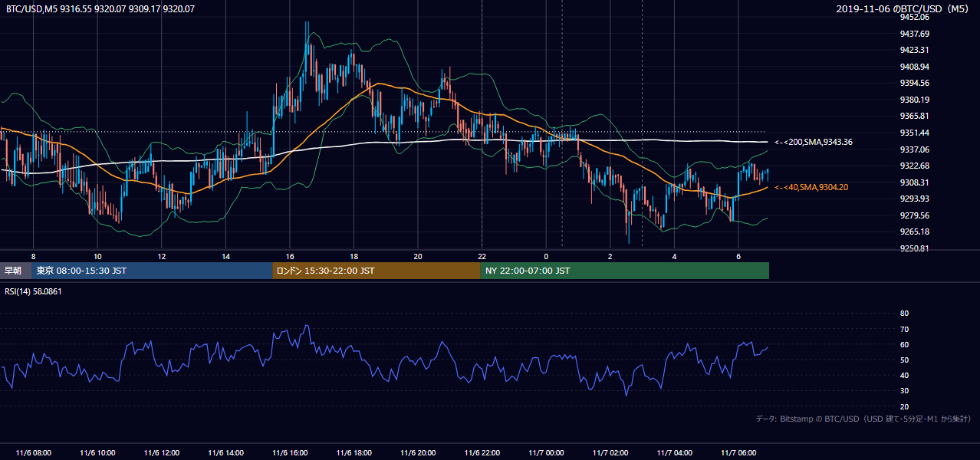This screenshot has height=460, width=980.
Task: Click RSI scale value 50
Action: [904, 360]
